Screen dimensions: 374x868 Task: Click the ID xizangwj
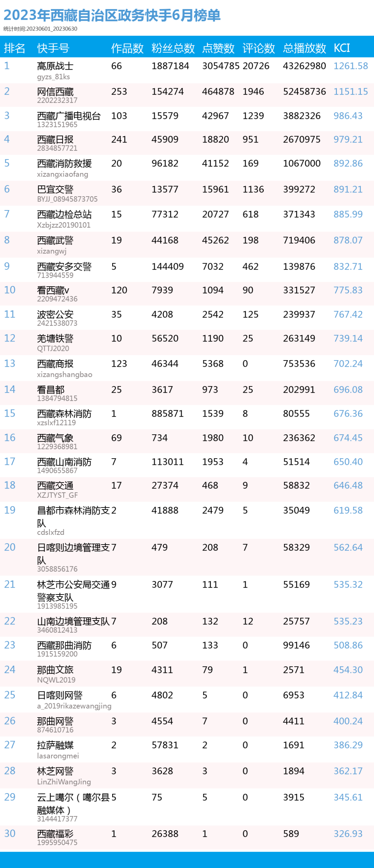click(x=52, y=251)
